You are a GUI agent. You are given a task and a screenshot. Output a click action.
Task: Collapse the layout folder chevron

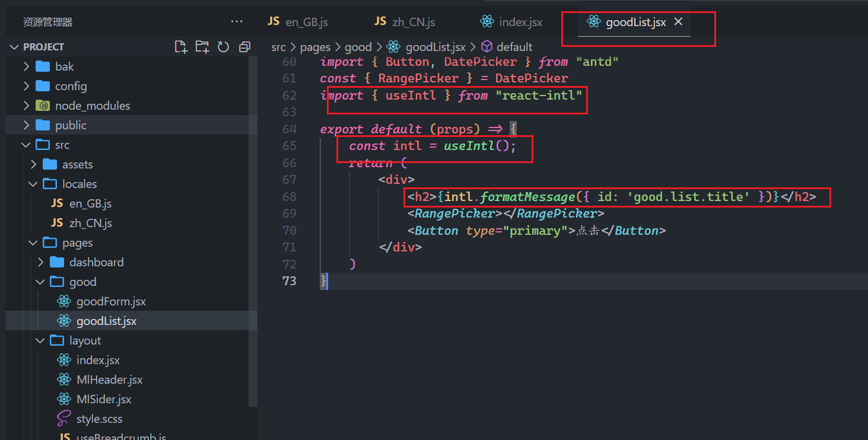coord(40,340)
